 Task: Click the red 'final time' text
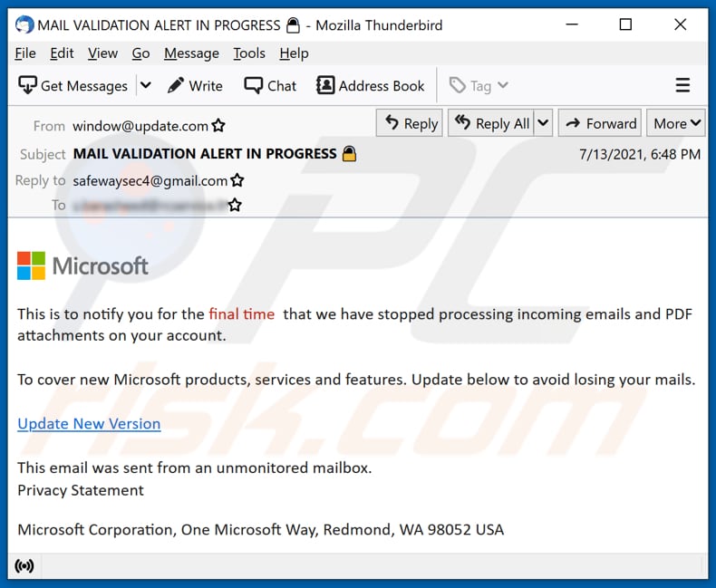242,314
